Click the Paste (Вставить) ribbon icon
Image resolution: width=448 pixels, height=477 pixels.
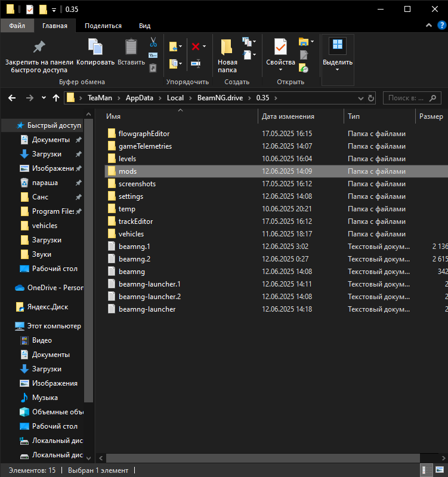click(x=131, y=47)
